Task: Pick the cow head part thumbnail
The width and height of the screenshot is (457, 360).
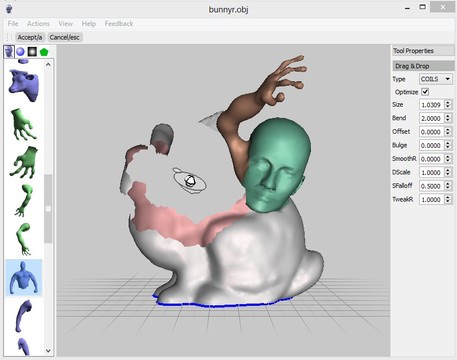Action: [x=24, y=85]
